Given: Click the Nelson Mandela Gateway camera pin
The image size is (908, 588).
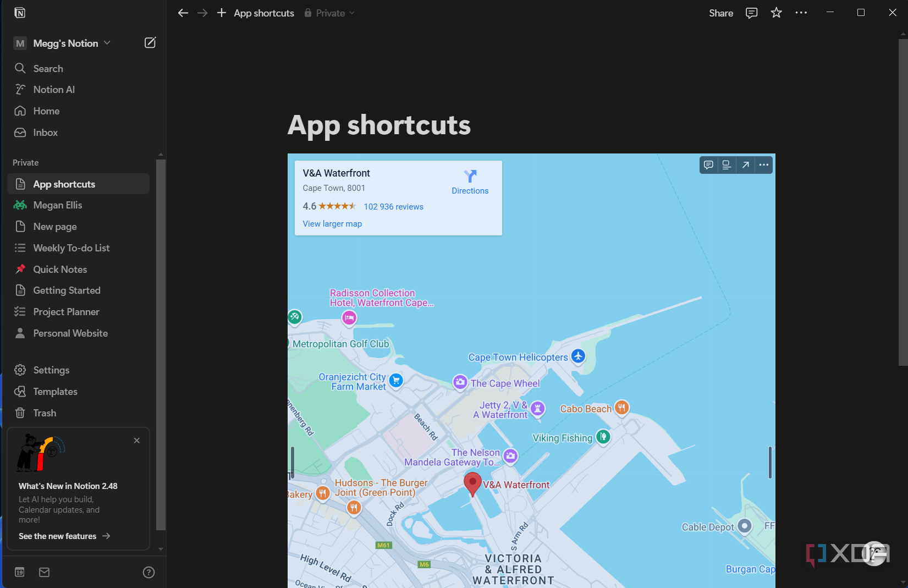Looking at the screenshot, I should click(x=510, y=455).
